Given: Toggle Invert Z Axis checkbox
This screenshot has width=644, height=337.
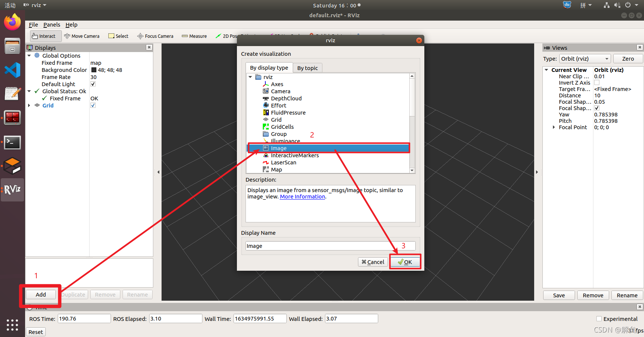Looking at the screenshot, I should (597, 83).
